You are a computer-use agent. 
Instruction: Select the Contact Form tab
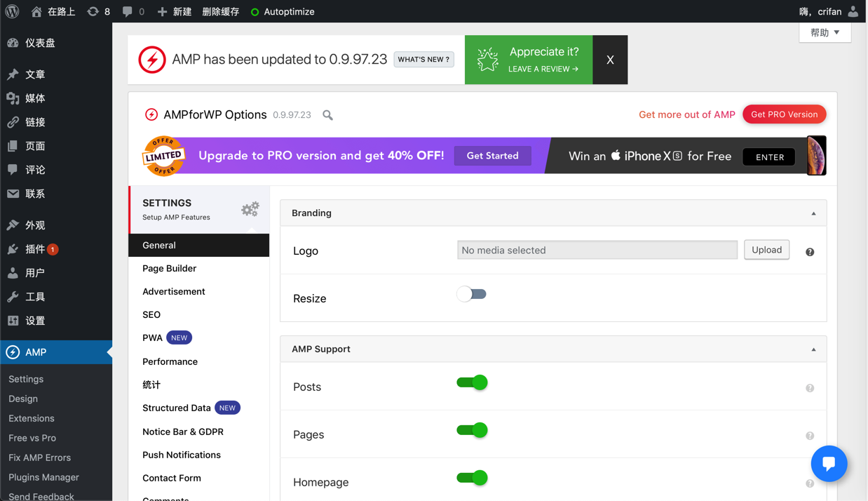(199, 478)
